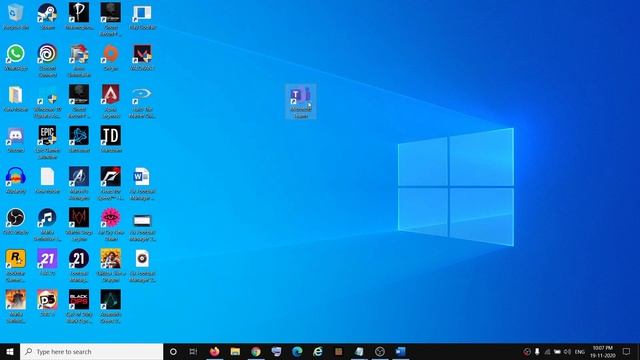Screen dimensions: 640x360
Task: Select the Need for Speed shortcut
Action: (111, 183)
